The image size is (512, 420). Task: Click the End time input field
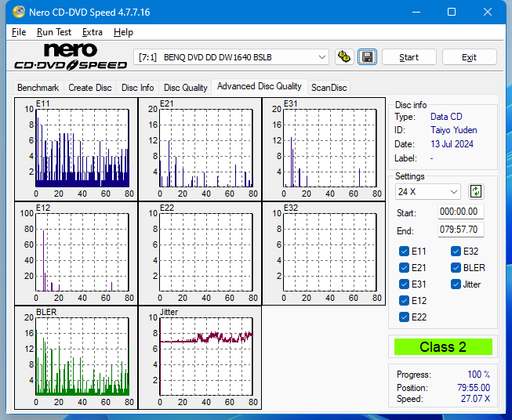pyautogui.click(x=460, y=230)
